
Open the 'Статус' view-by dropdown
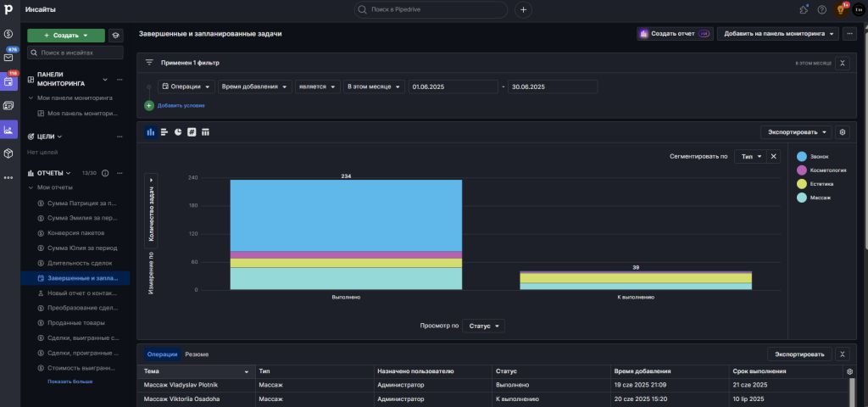483,326
